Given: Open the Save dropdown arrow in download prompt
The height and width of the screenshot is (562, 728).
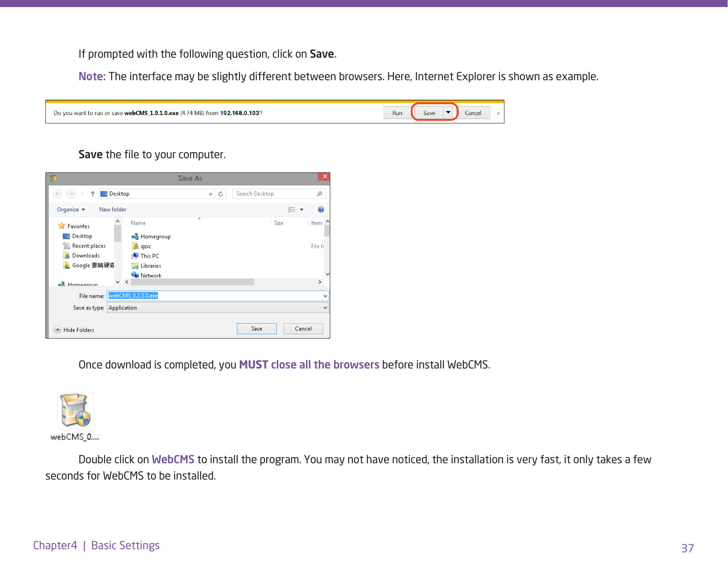Looking at the screenshot, I should pos(448,112).
